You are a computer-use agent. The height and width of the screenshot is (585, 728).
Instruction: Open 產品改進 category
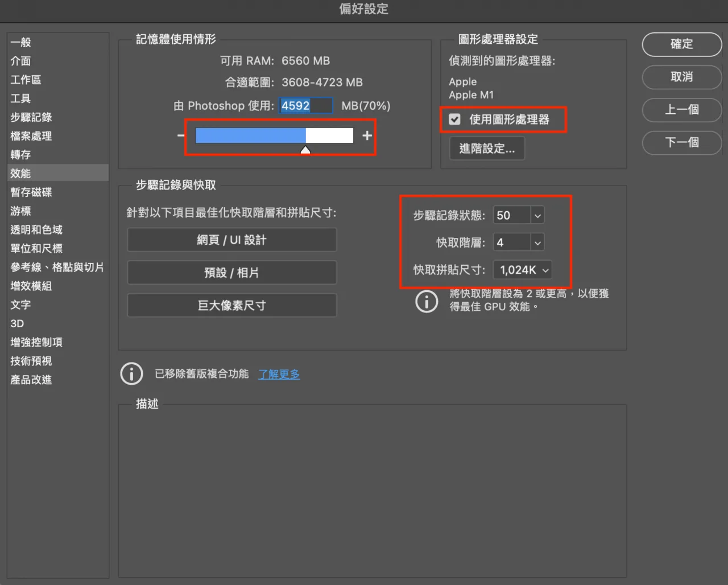(57, 380)
